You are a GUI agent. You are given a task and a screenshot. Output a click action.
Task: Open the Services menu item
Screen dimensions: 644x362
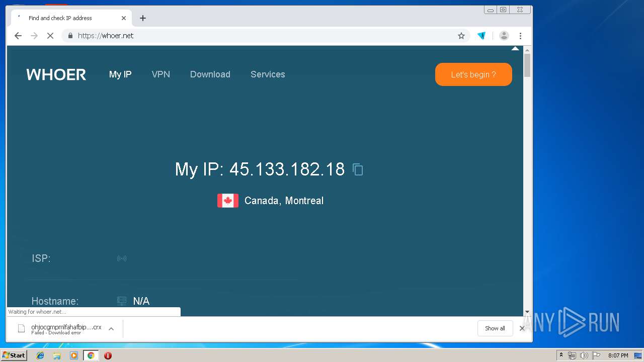pos(268,74)
